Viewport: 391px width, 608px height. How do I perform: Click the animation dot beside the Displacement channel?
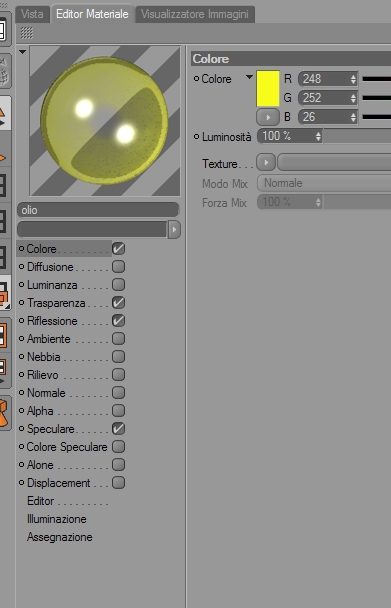[22, 483]
